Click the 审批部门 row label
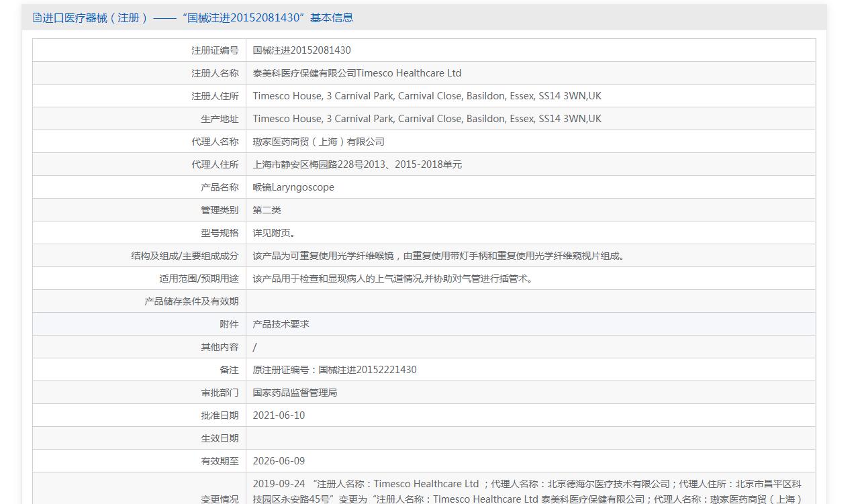860x504 pixels. [x=220, y=393]
